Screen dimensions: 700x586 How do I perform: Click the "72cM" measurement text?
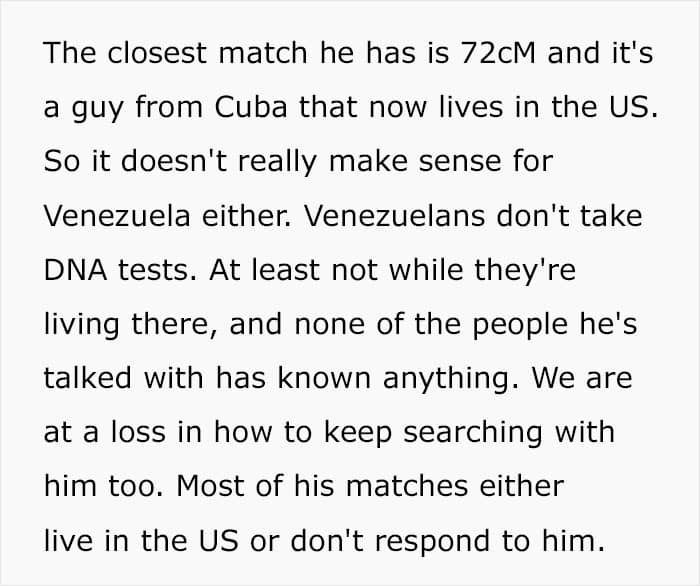coord(497,53)
